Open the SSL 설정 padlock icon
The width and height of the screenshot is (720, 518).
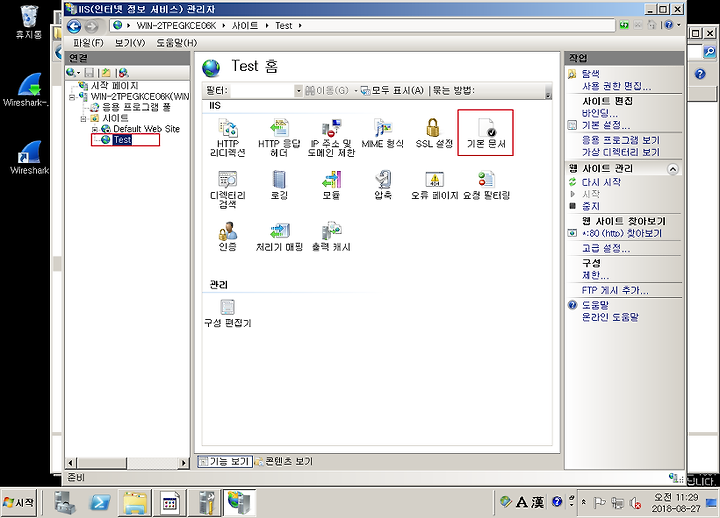pyautogui.click(x=434, y=133)
